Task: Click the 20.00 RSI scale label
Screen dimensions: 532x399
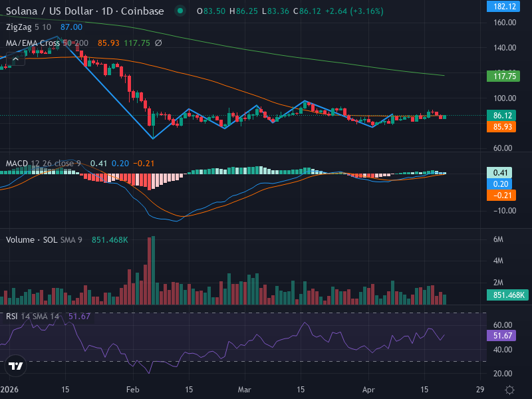Action: point(503,374)
